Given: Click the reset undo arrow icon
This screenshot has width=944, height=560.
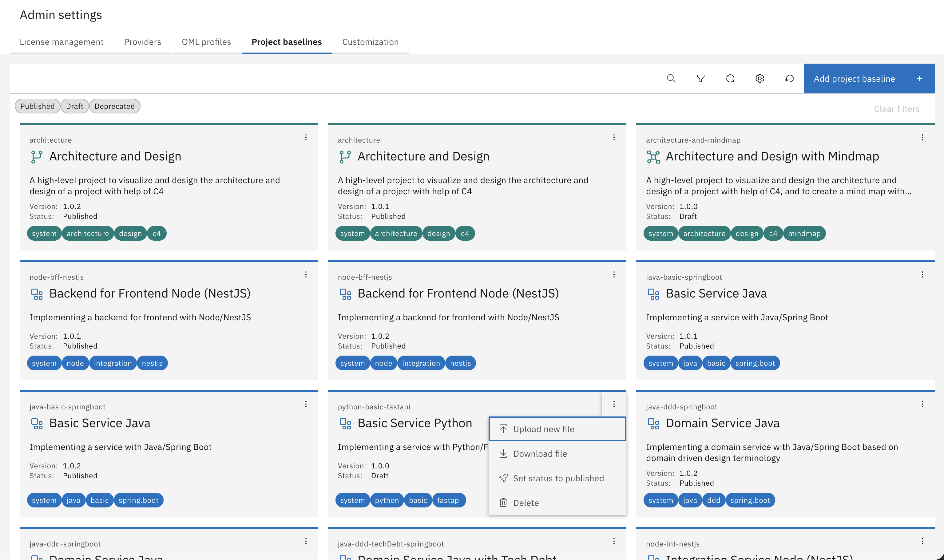Looking at the screenshot, I should coord(789,78).
